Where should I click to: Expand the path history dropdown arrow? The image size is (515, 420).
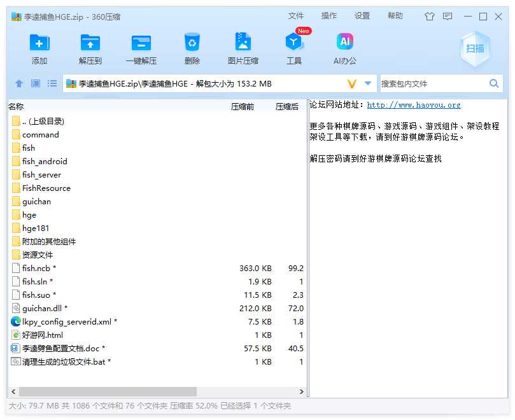tap(368, 83)
